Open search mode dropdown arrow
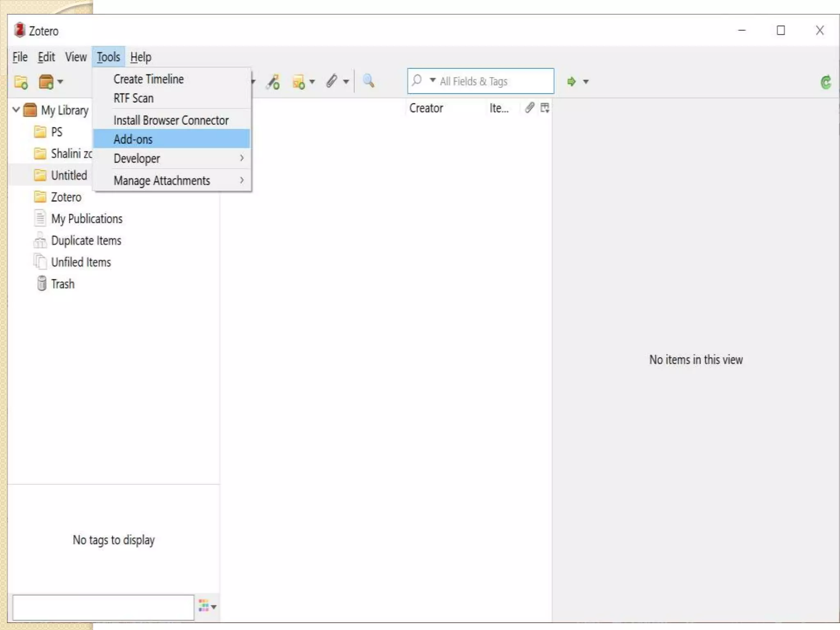 (x=432, y=80)
